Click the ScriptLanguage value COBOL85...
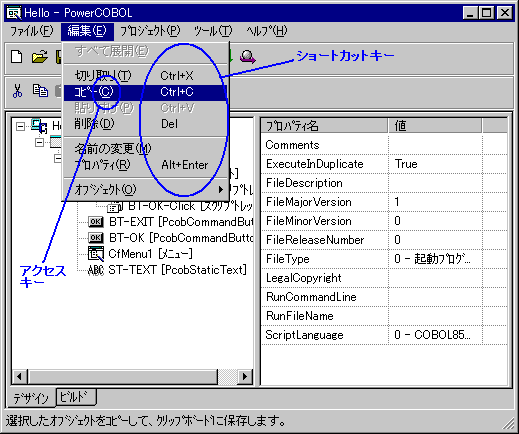This screenshot has width=519, height=434. (x=432, y=335)
